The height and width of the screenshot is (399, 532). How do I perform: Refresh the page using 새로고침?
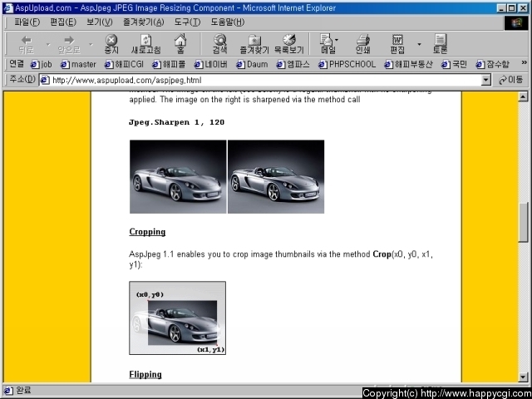(x=146, y=44)
